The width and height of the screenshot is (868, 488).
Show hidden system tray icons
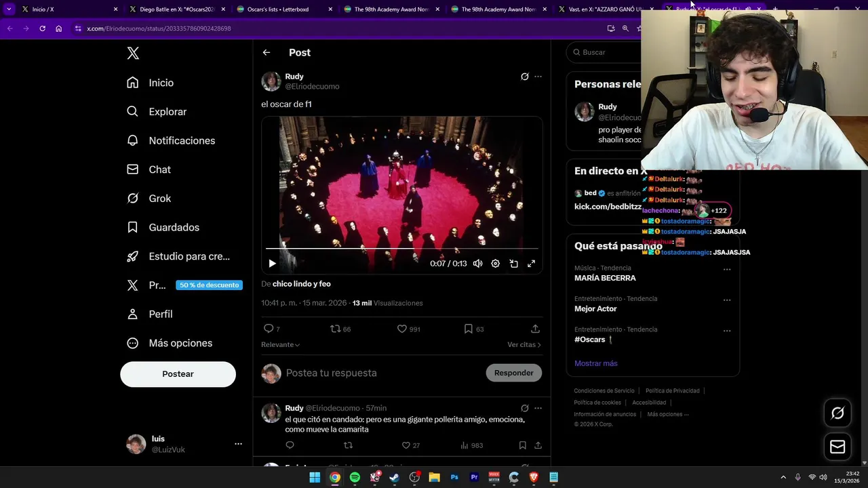pos(783,477)
